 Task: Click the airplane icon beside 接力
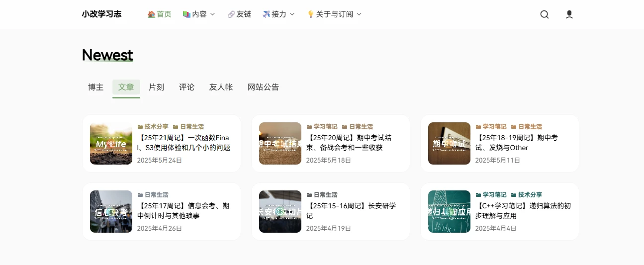[266, 14]
